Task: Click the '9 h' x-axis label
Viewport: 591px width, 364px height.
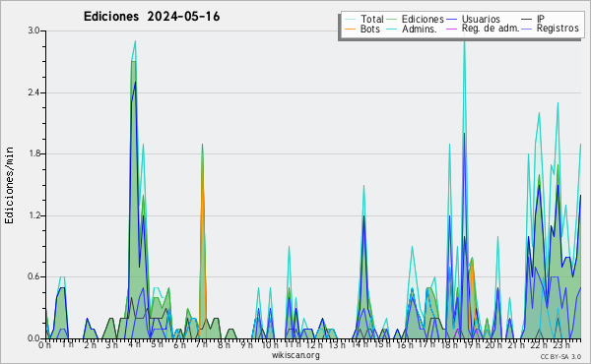Action: click(246, 344)
